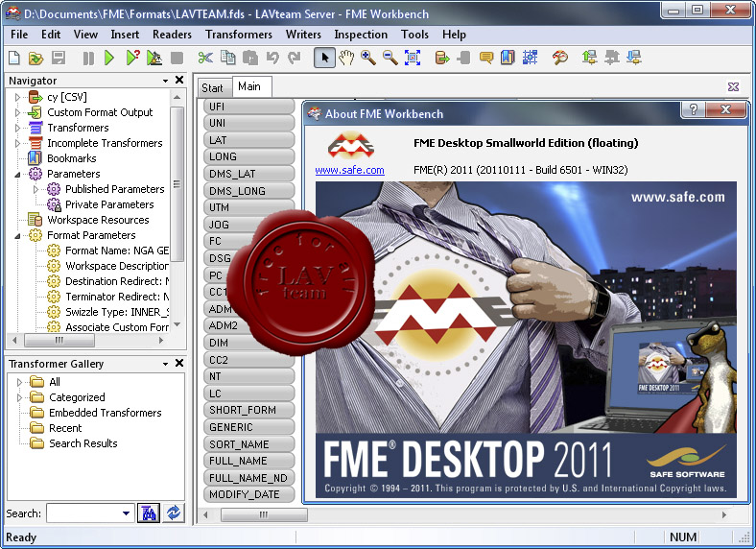The width and height of the screenshot is (756, 549).
Task: Click the Prompt and Run icon with question mark
Action: (132, 58)
